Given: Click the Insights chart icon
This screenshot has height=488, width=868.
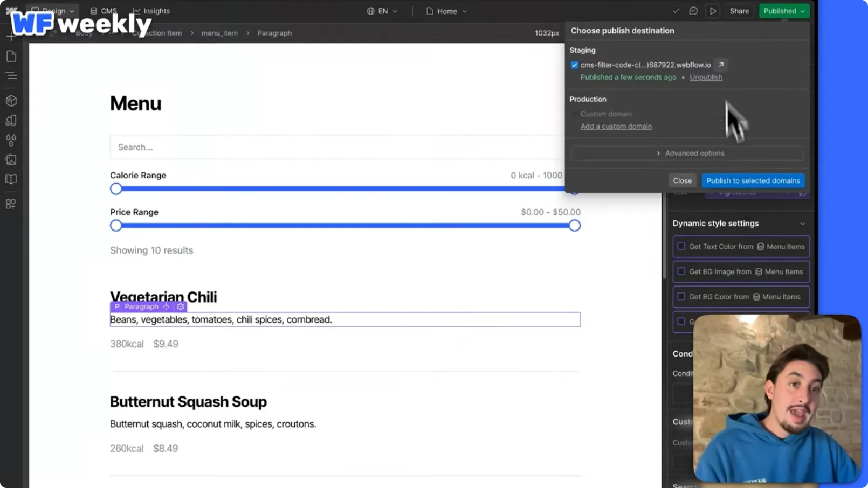Looking at the screenshot, I should tap(136, 11).
